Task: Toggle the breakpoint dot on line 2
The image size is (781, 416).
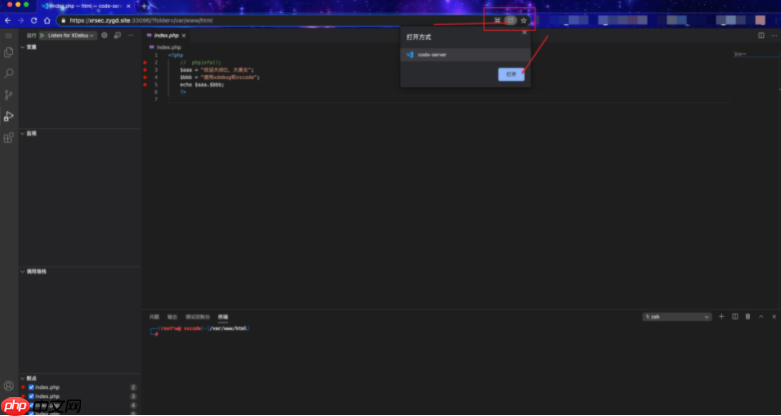Action: [145, 63]
